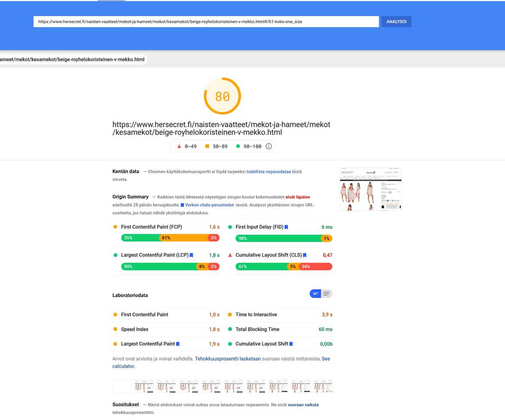Select the URL breadcrumb chip at top left
The width and height of the screenshot is (505, 420).
72,59
